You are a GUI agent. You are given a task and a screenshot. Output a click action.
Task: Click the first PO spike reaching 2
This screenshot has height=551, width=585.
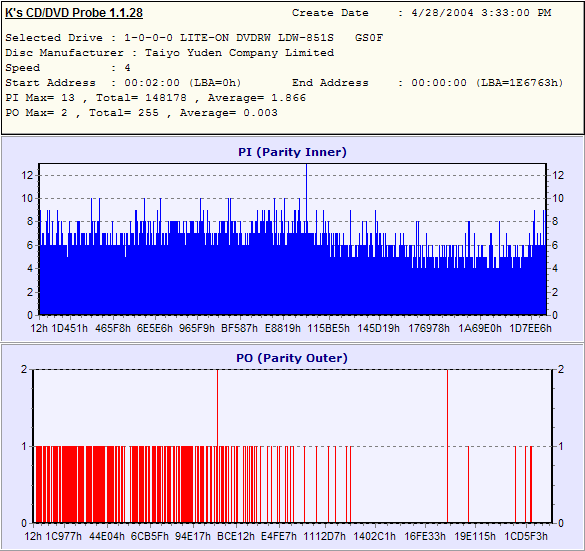pos(218,408)
